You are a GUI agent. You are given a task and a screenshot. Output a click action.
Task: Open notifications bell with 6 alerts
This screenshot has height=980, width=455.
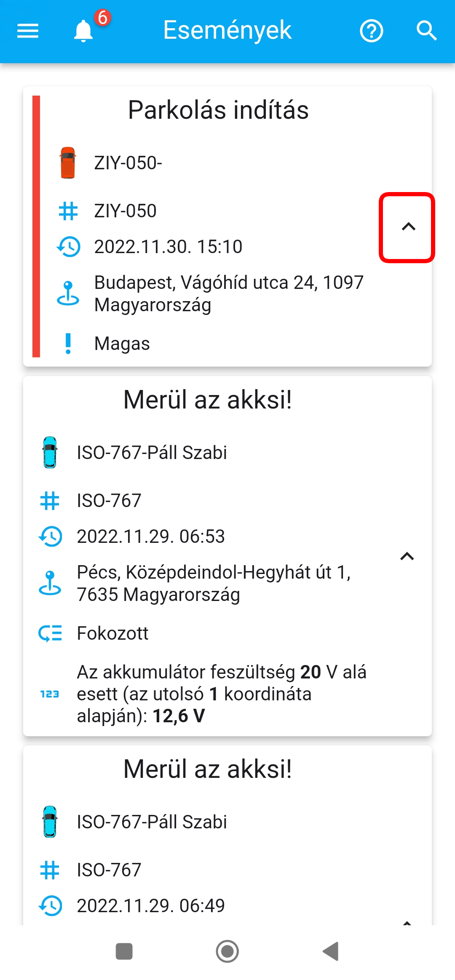point(83,31)
